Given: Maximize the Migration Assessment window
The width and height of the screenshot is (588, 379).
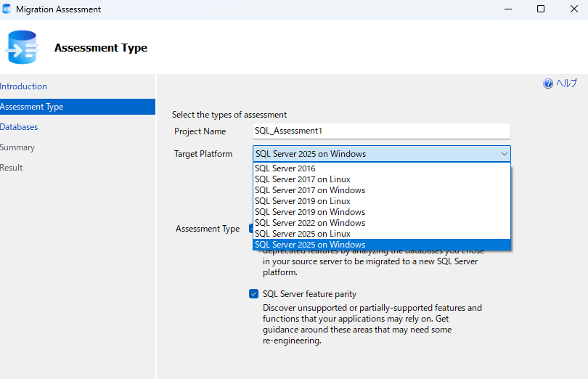Looking at the screenshot, I should tap(540, 9).
